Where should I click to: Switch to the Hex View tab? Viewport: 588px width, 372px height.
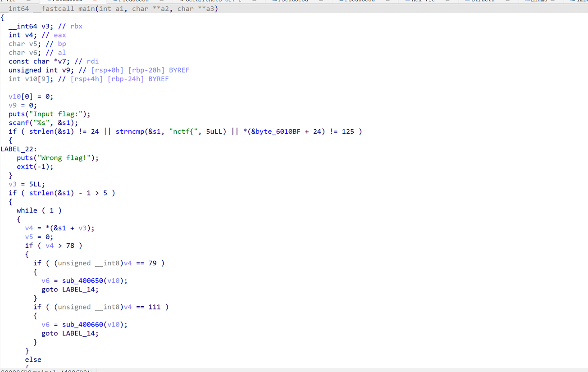tap(423, 1)
